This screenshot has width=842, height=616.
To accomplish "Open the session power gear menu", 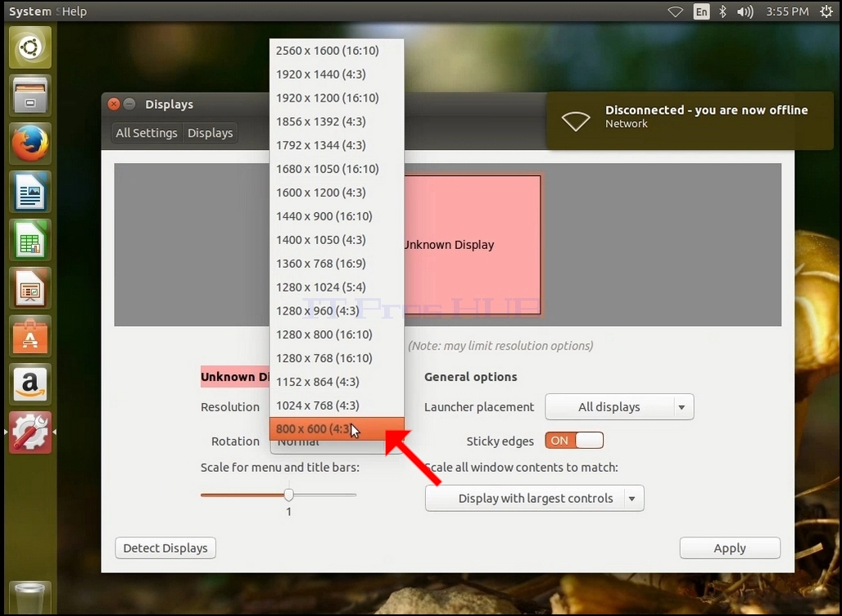I will click(826, 11).
